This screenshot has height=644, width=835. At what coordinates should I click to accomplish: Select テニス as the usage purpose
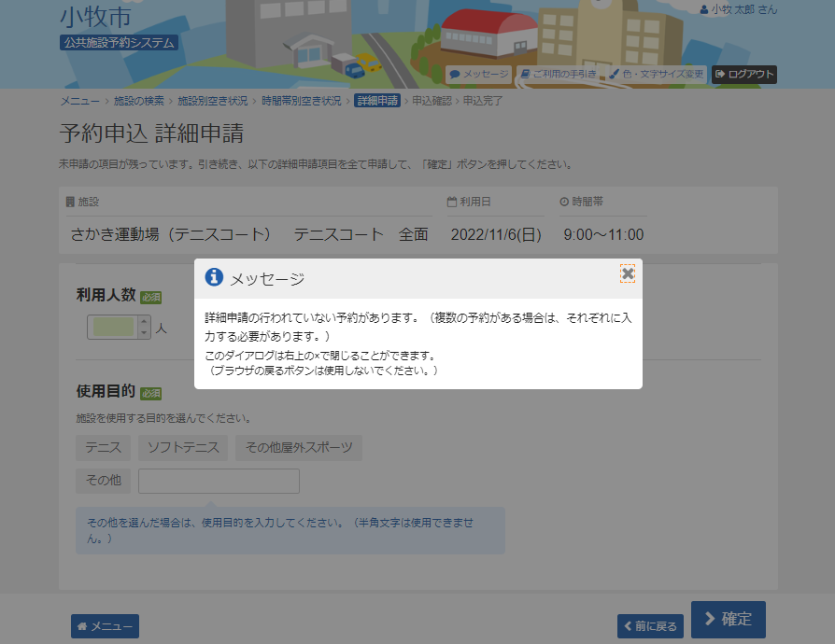[x=103, y=448]
